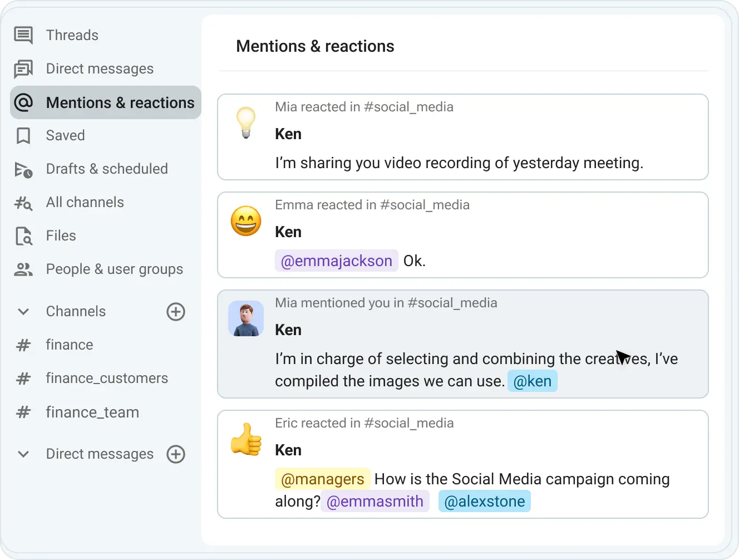Click the 'Direct messages' section label

[100, 454]
